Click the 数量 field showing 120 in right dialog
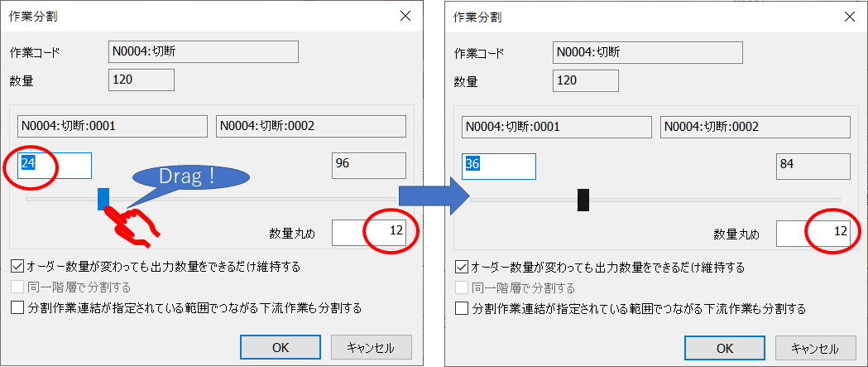Screen dimensions: 868x367 point(585,80)
